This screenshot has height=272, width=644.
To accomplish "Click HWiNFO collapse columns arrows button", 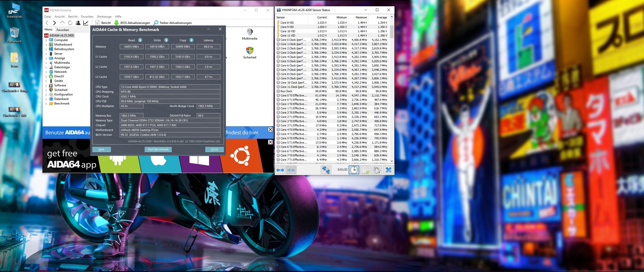I will [x=291, y=170].
